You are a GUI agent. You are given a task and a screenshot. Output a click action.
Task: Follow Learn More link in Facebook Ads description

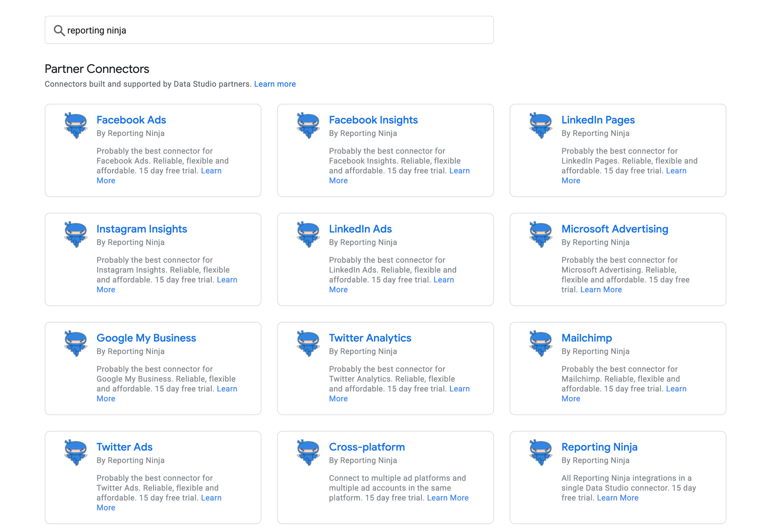211,171
